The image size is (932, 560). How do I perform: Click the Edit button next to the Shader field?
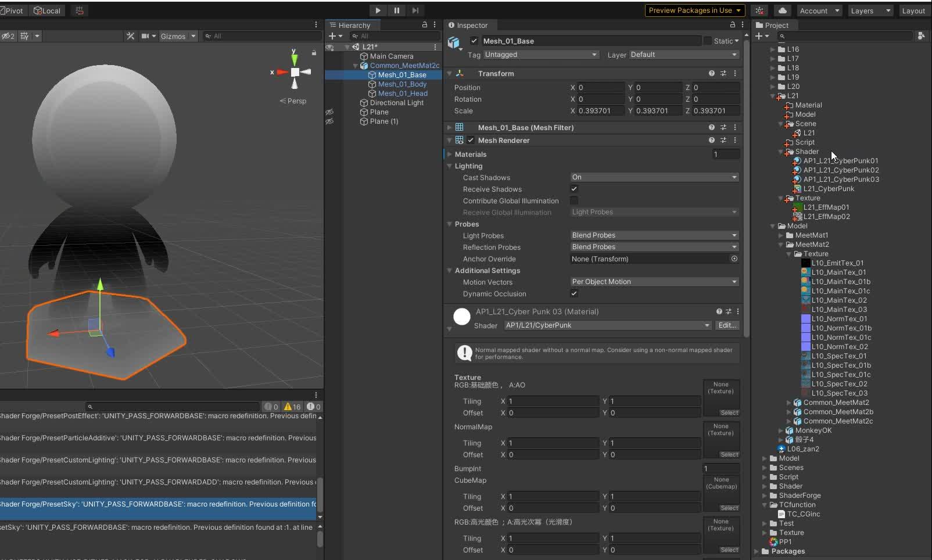pos(727,325)
